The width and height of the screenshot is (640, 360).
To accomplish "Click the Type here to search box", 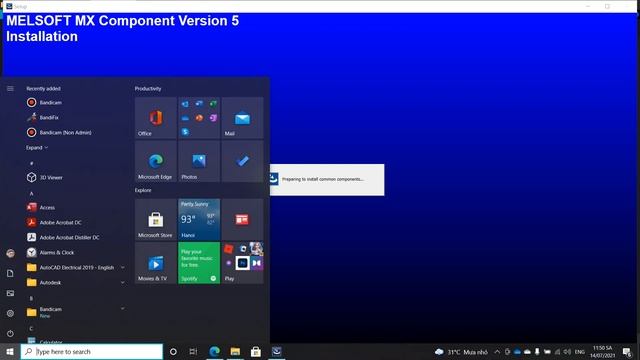I will coord(92,351).
